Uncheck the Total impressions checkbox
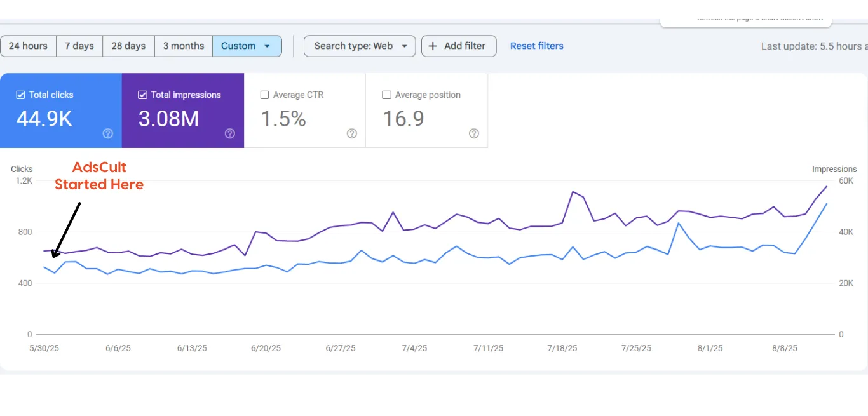This screenshot has width=868, height=416. coord(142,95)
